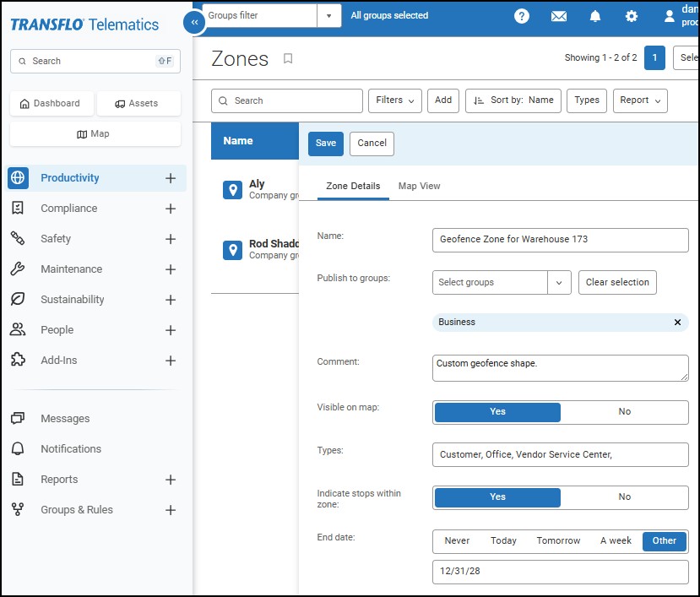Remove the Business group tag

(677, 323)
